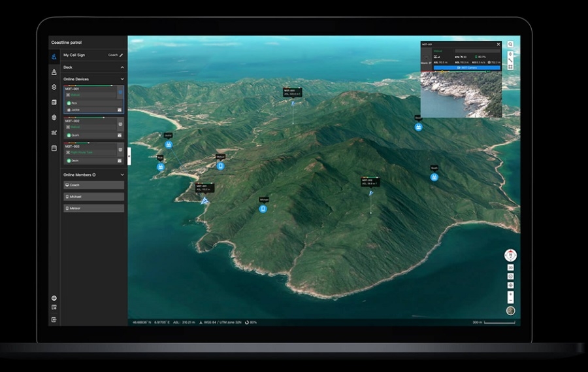Select the M3T-001 device card

[93, 99]
